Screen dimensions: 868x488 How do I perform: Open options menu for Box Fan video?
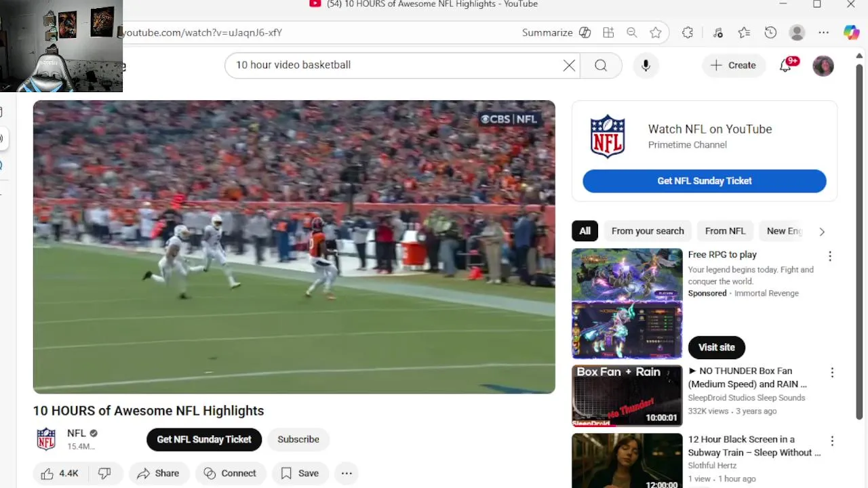coord(832,373)
